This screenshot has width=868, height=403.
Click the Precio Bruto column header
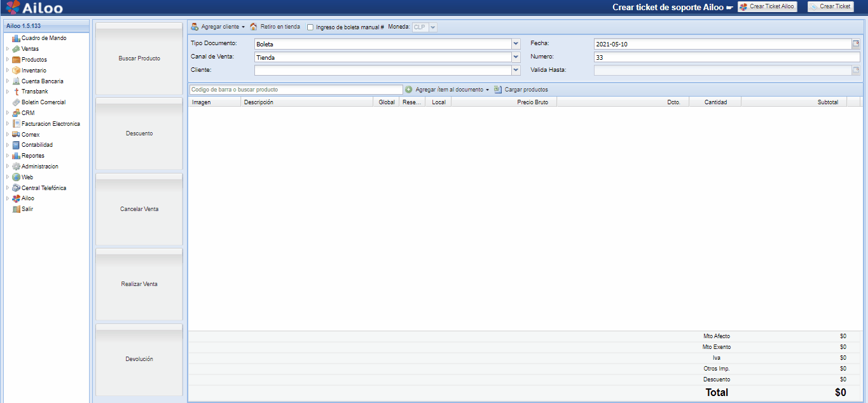tap(504, 102)
